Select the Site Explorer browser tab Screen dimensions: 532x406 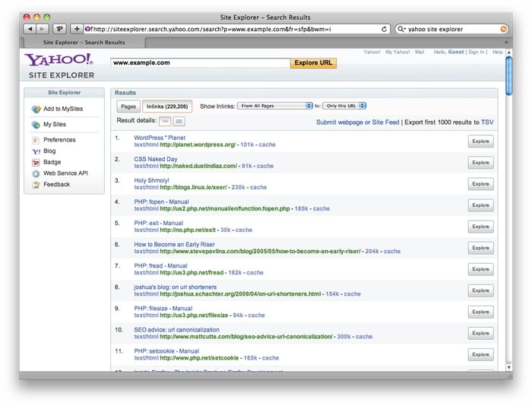coord(84,43)
